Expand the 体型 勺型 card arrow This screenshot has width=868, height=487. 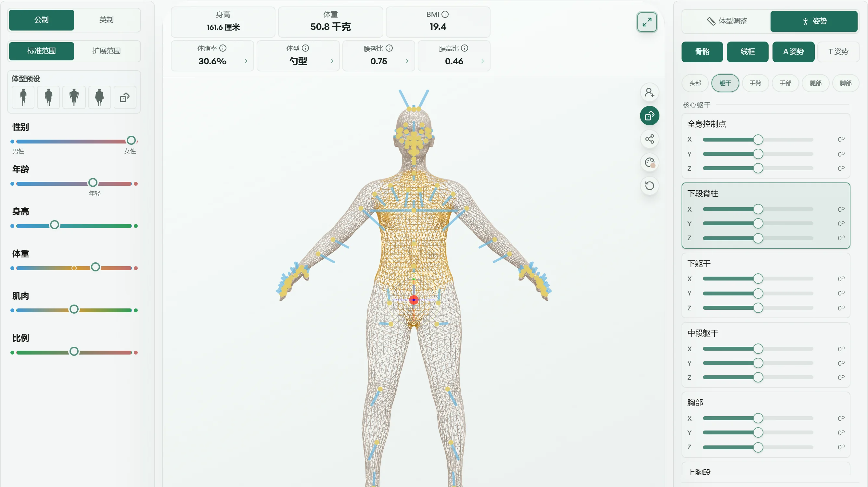click(332, 61)
